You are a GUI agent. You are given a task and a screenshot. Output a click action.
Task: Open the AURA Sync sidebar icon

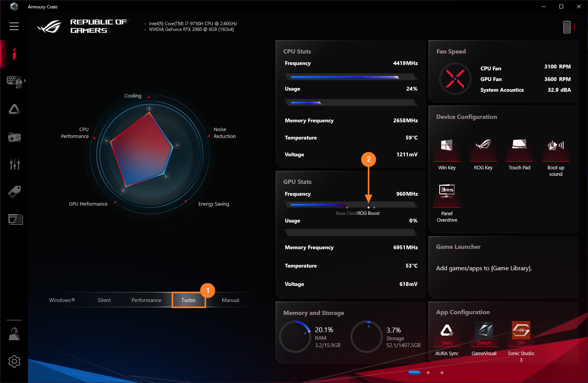[x=14, y=109]
